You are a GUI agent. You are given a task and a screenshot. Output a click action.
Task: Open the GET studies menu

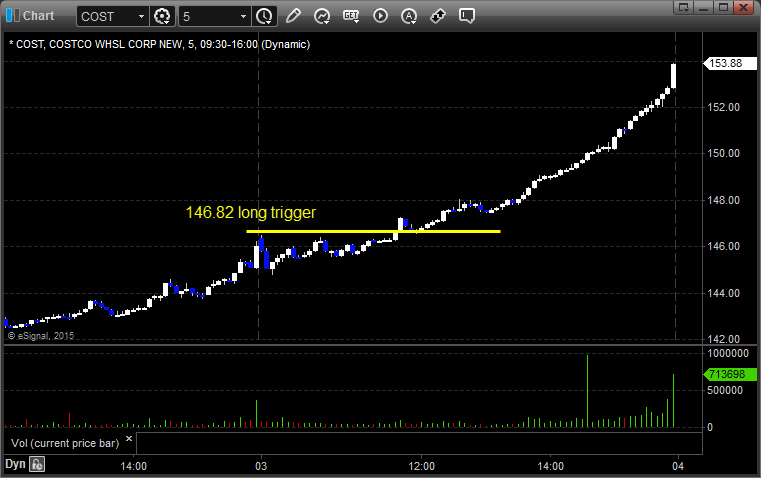tap(351, 16)
